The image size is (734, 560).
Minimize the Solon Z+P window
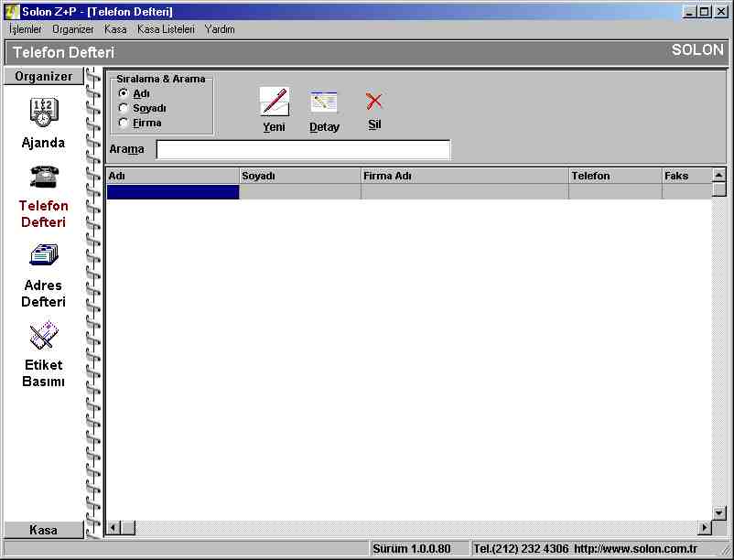[x=688, y=12]
